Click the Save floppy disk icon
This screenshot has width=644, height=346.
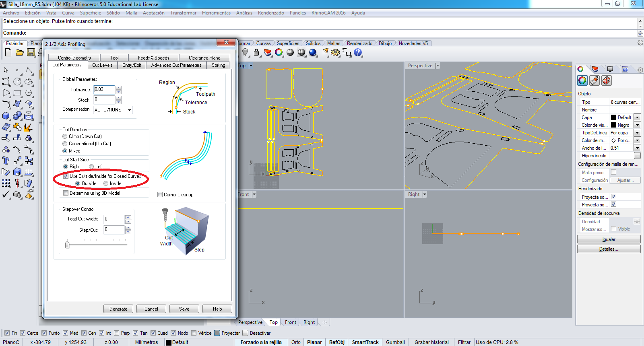coord(31,52)
